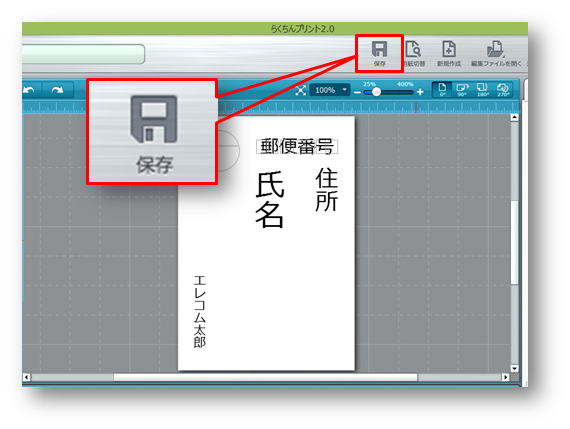Rotate the page to 90°

pos(462,89)
